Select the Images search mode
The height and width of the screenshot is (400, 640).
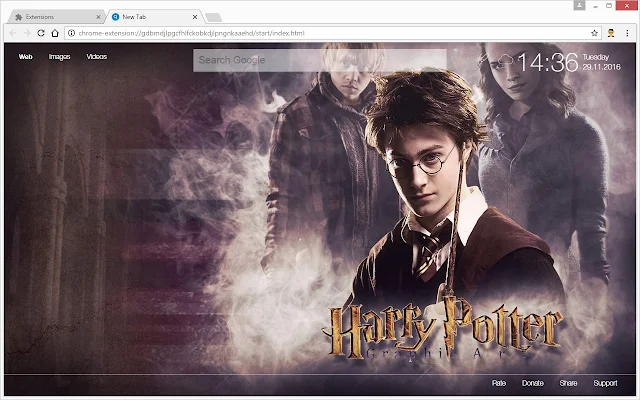click(60, 57)
